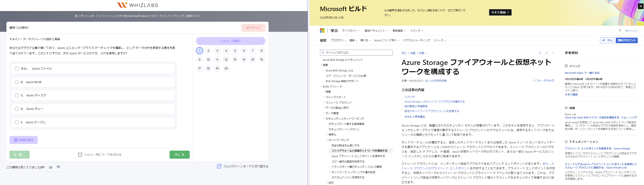
Task: Click the 学ぶ brand link in header
Action: click(334, 31)
